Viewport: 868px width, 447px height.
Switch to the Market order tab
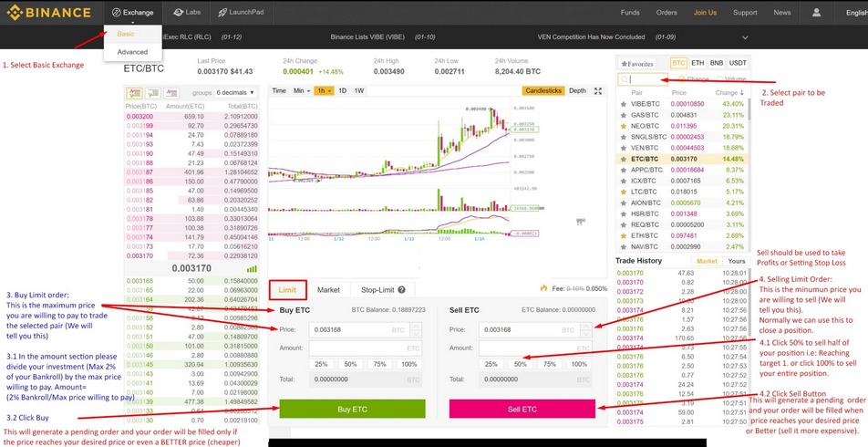click(x=328, y=290)
